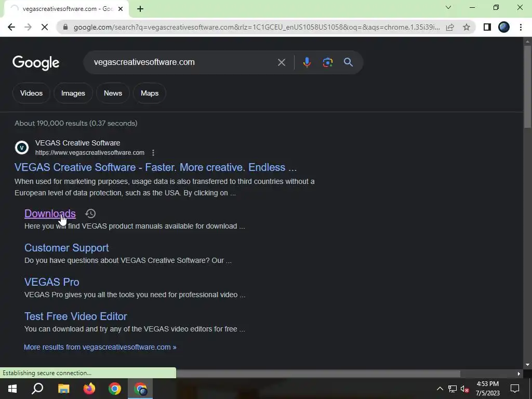The image size is (532, 399).
Task: Filter results by Images
Action: [73, 93]
